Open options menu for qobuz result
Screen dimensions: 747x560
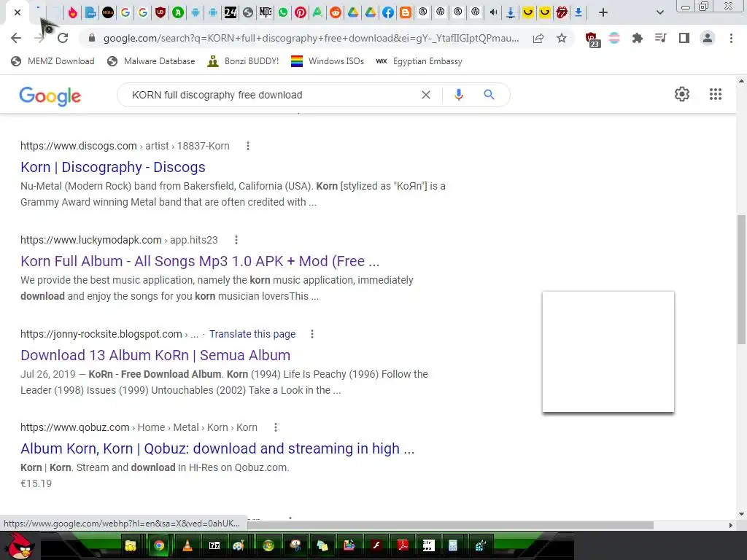(275, 427)
